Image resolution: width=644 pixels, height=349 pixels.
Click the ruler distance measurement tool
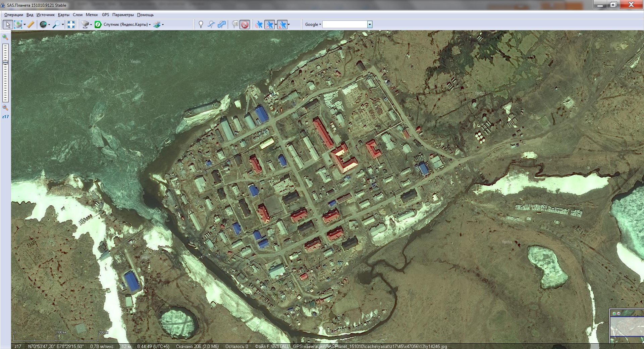pyautogui.click(x=31, y=24)
